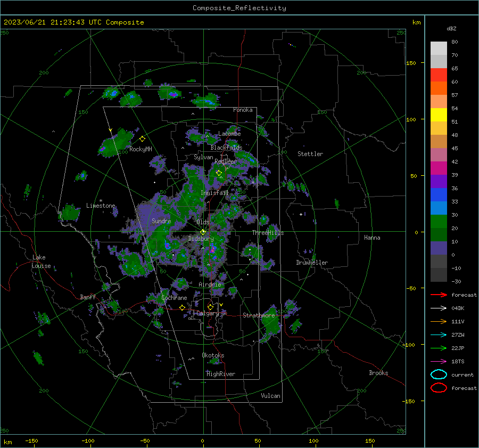Click the yellow marker above Calgary label
This screenshot has height=448, width=479.
click(x=210, y=307)
